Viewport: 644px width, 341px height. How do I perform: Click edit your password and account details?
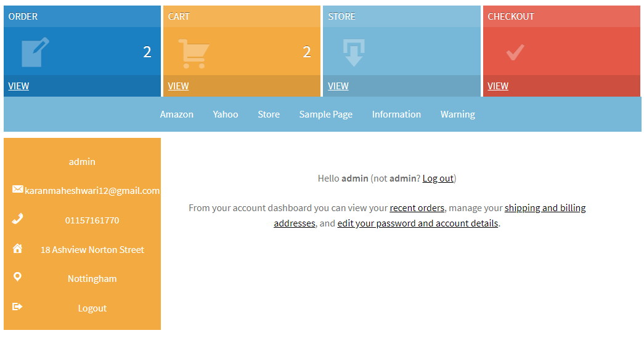pos(418,223)
